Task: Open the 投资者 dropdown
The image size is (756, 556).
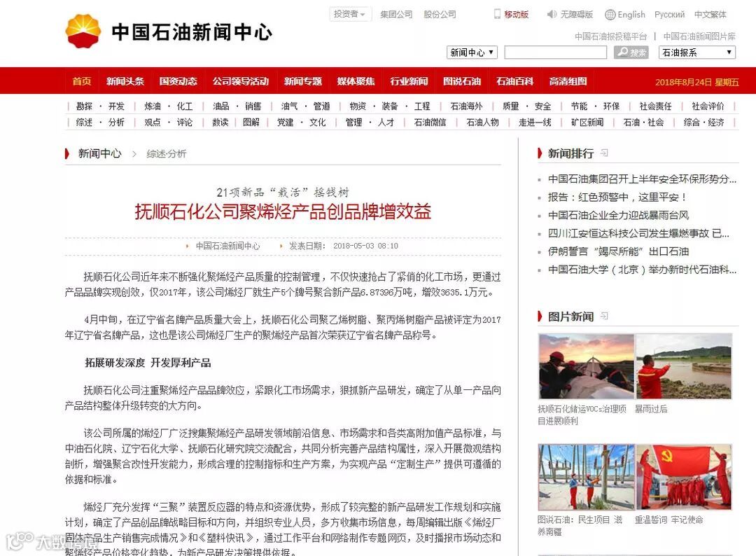Action: (x=350, y=14)
